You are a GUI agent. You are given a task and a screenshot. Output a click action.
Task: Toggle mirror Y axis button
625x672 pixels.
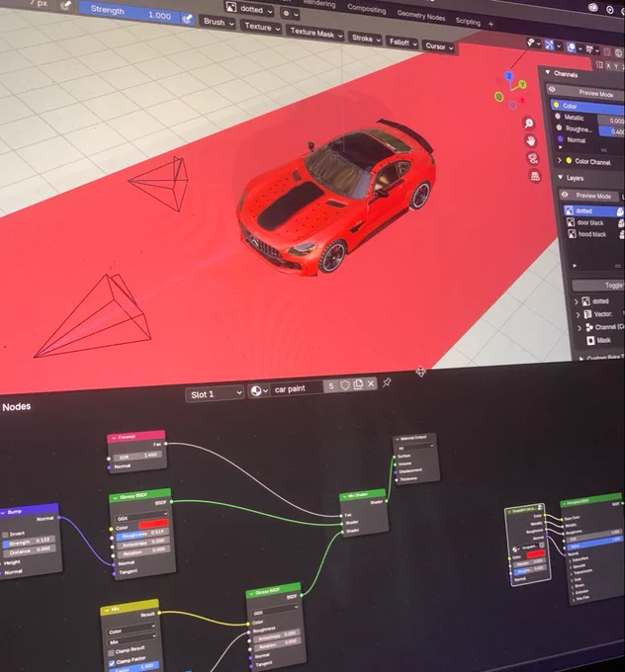pyautogui.click(x=616, y=67)
